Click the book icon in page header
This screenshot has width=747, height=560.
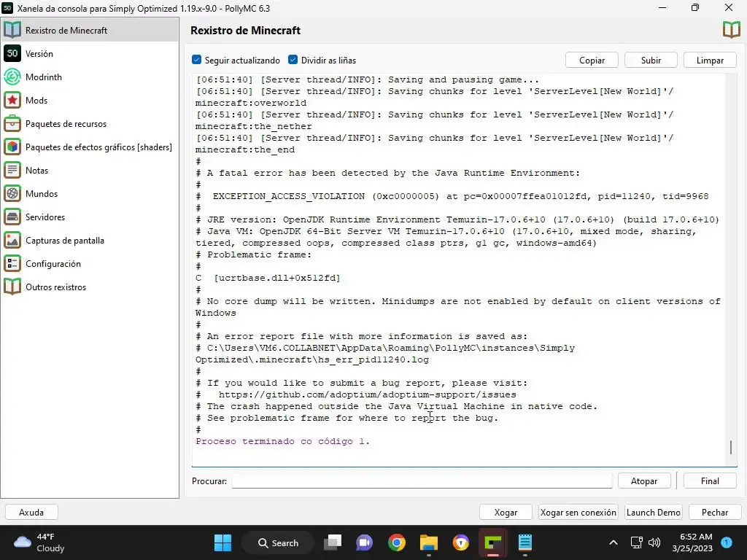(x=731, y=30)
